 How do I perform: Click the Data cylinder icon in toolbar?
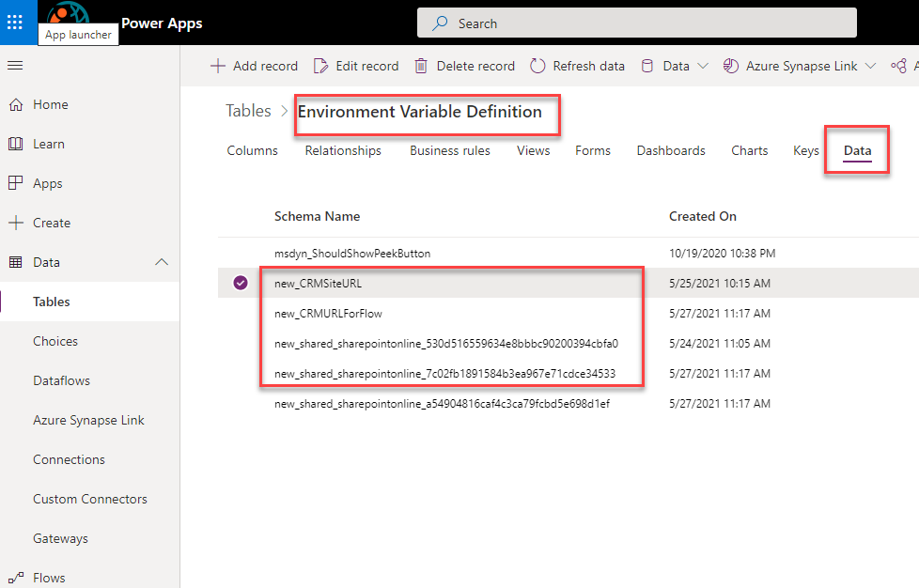pyautogui.click(x=647, y=66)
